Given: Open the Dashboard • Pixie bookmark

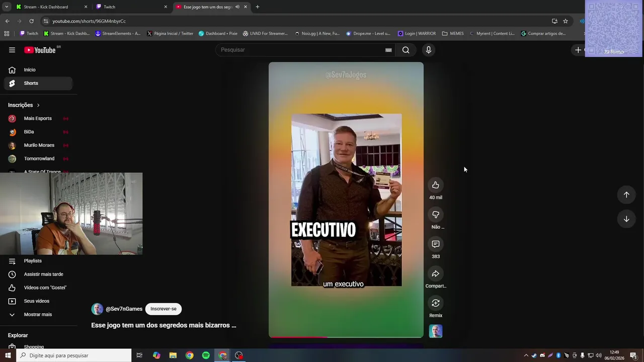Looking at the screenshot, I should tap(218, 34).
